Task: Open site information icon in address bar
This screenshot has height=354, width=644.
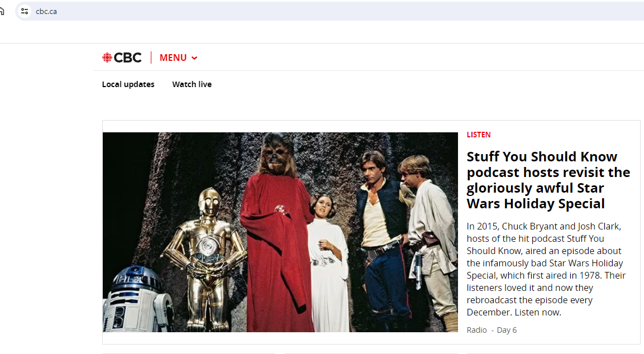Action: [24, 11]
